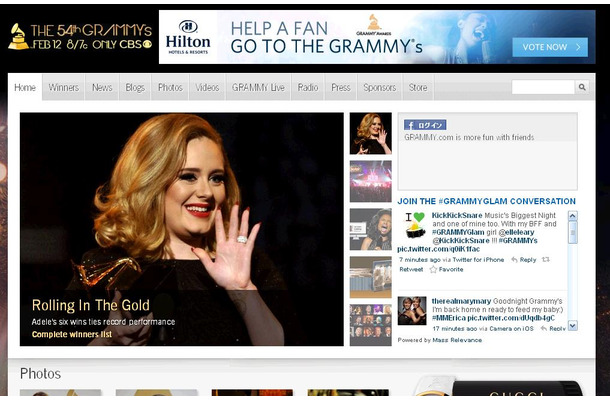Click the #GRAMMYs hashtag in first tweet
610x400 pixels.
(x=518, y=241)
